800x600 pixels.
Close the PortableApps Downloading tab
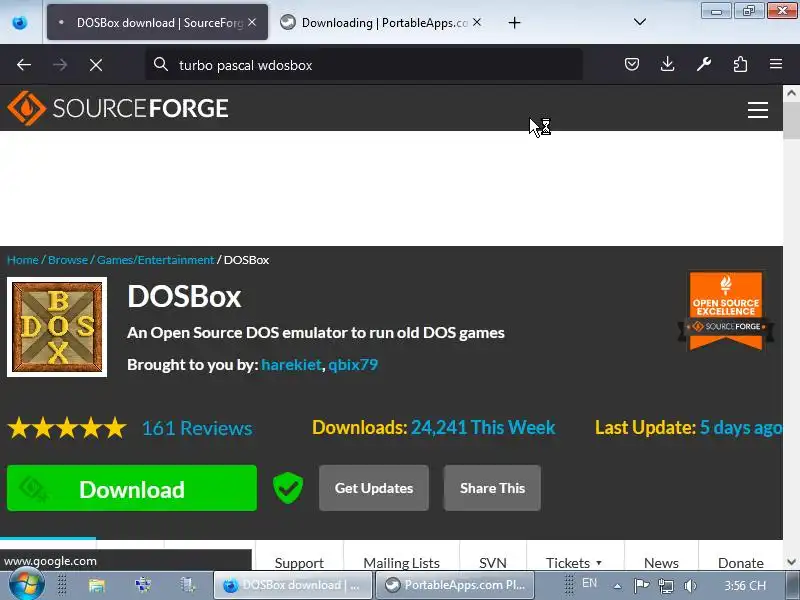point(477,22)
